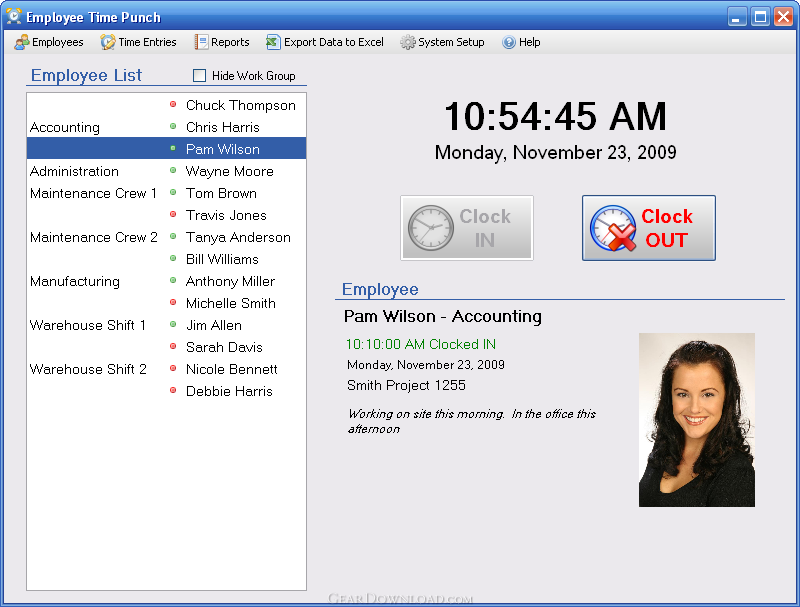800x607 pixels.
Task: Click the red status dot beside Sarah Davis
Action: coord(173,346)
